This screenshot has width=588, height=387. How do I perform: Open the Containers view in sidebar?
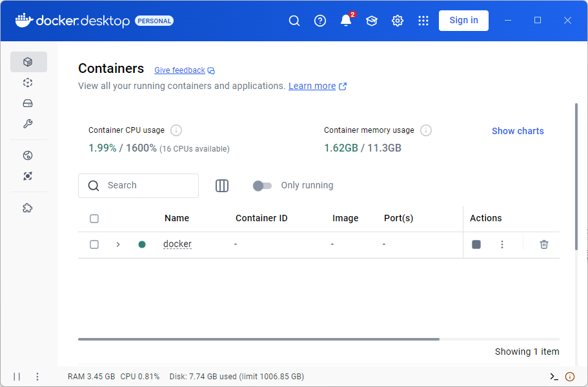coord(28,62)
